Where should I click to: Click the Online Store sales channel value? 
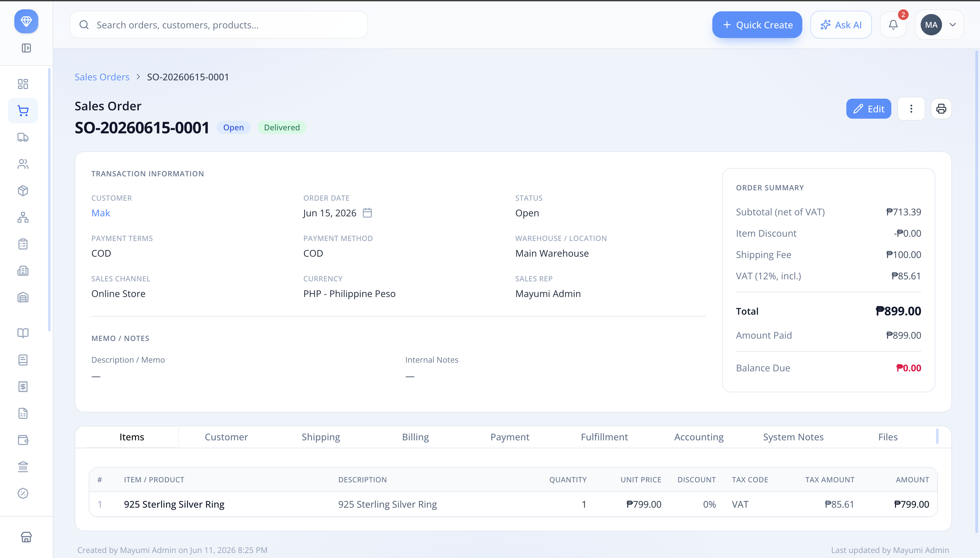click(118, 294)
